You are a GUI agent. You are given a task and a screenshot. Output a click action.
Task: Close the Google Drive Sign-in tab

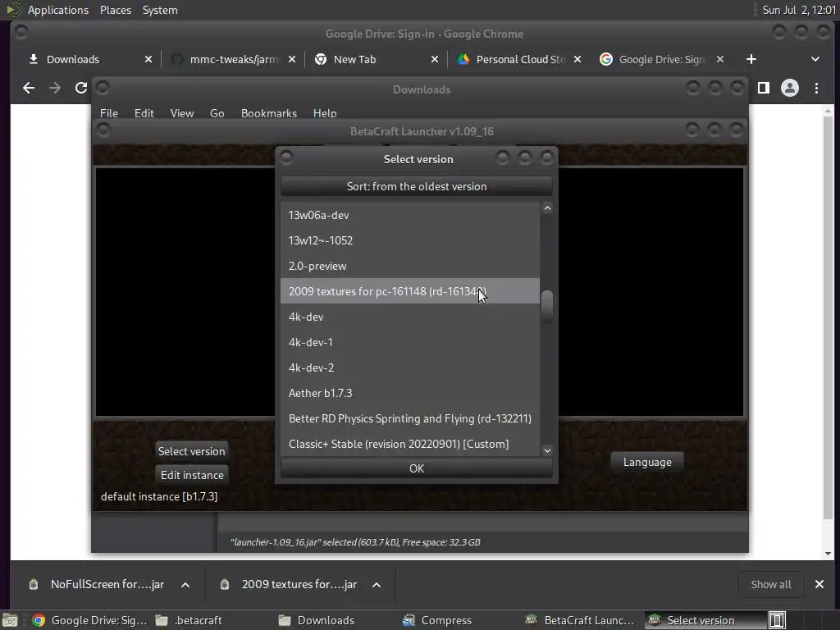point(720,59)
